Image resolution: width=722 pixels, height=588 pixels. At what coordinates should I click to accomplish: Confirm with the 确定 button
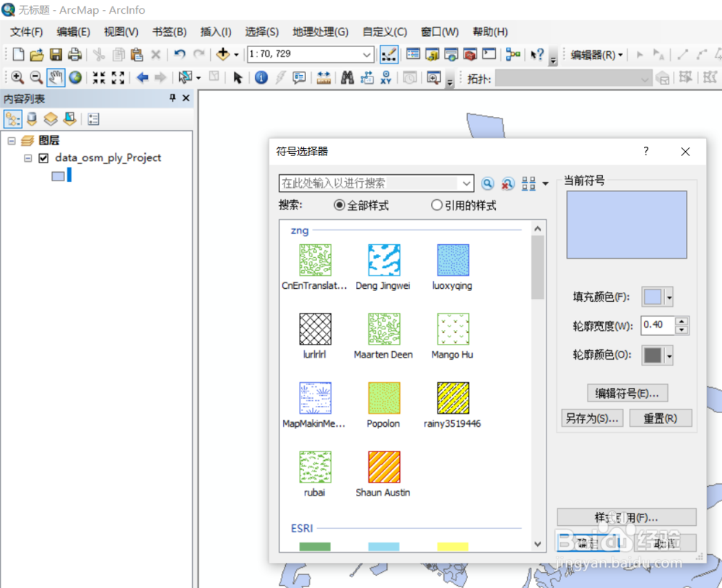[x=588, y=542]
